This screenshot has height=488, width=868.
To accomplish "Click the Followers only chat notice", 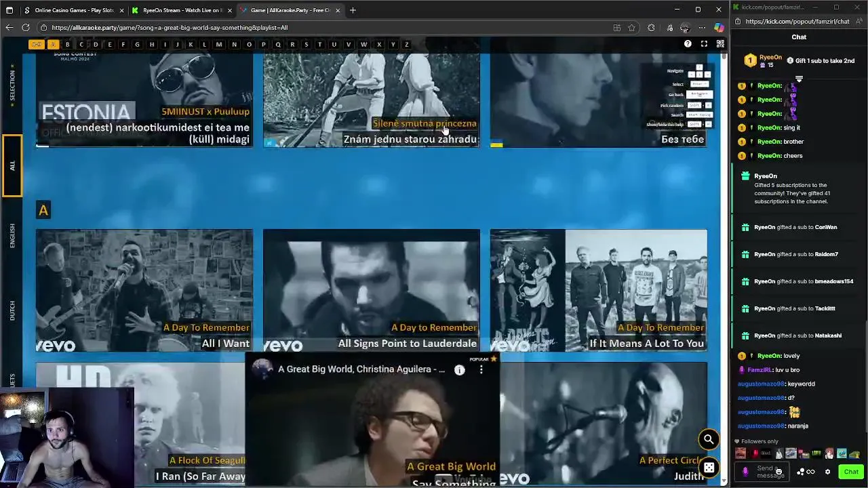I will (x=756, y=441).
